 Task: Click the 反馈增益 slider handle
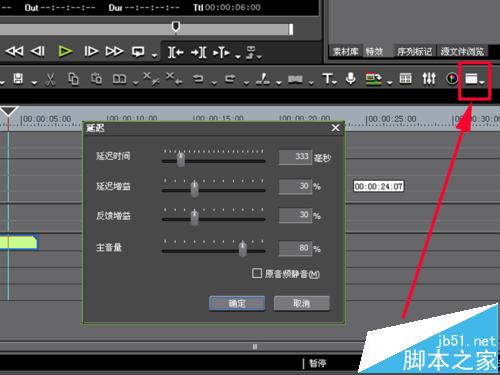click(x=195, y=218)
